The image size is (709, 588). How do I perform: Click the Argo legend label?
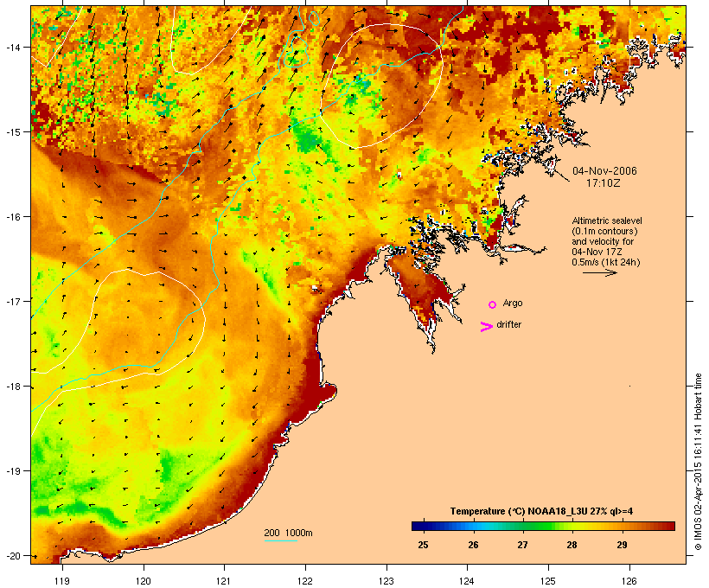[x=513, y=303]
